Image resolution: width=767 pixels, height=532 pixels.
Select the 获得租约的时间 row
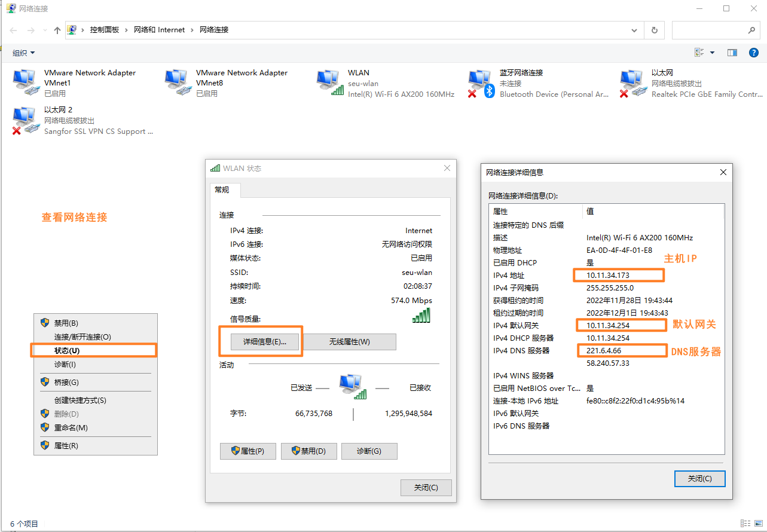point(606,301)
